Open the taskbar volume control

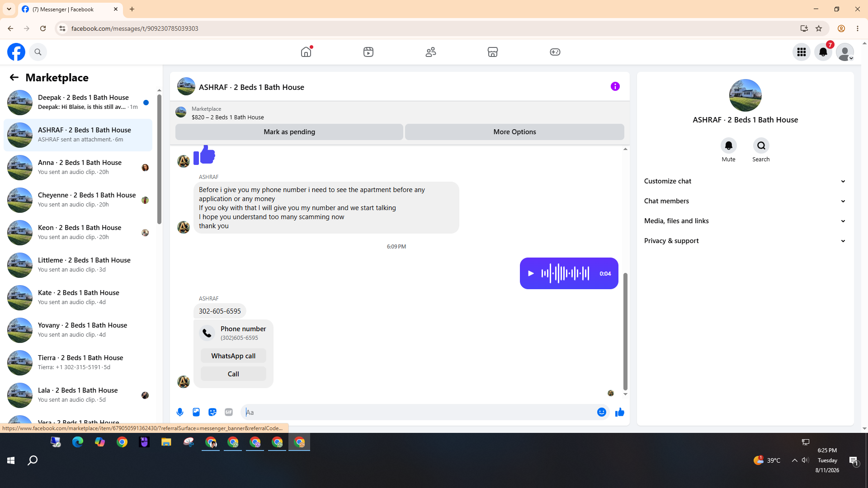click(805, 460)
